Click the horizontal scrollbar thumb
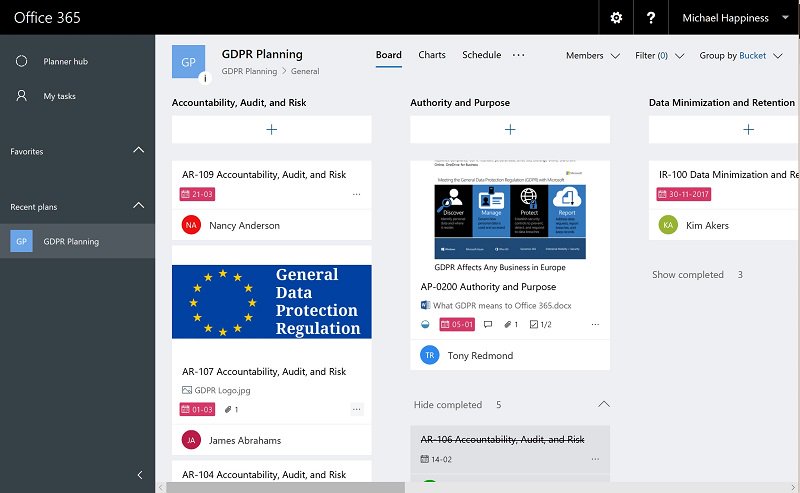This screenshot has height=493, width=800. (285, 487)
